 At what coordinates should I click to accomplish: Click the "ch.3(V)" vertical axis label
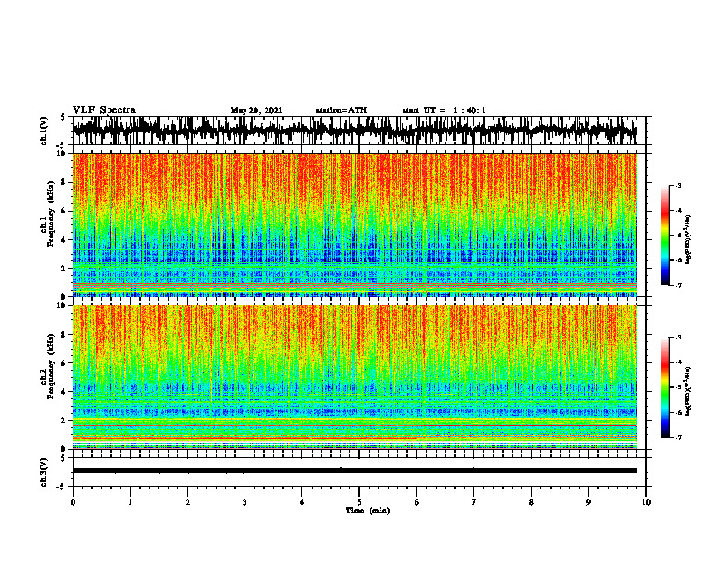43,473
